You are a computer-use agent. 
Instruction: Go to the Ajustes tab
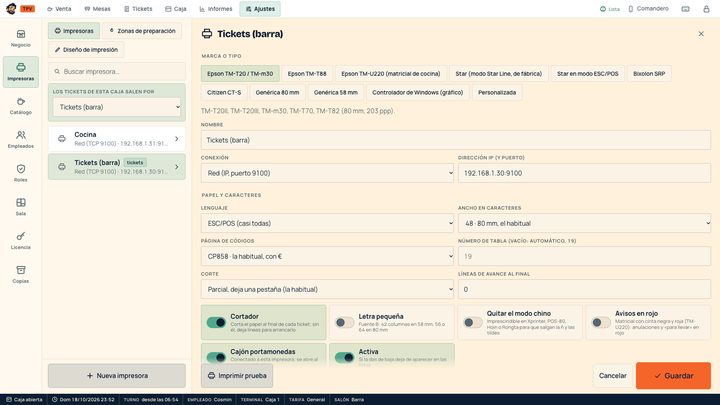coord(260,9)
